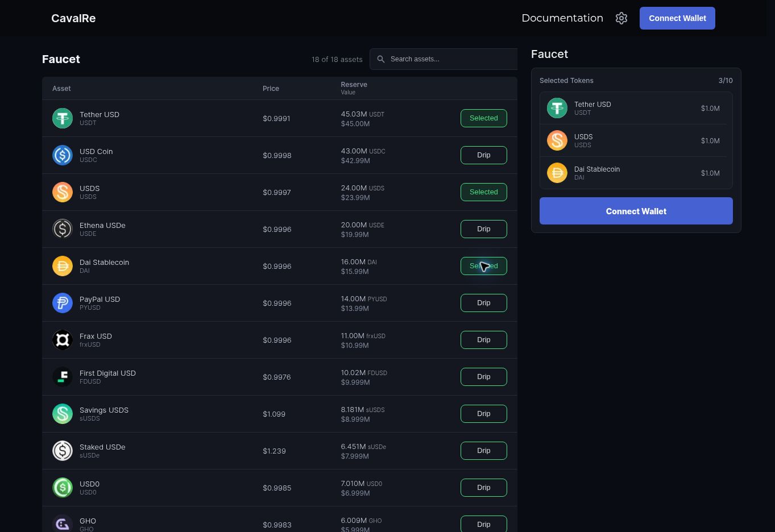Screen dimensions: 775x532
Task: Open the Documentation link
Action: [x=562, y=18]
